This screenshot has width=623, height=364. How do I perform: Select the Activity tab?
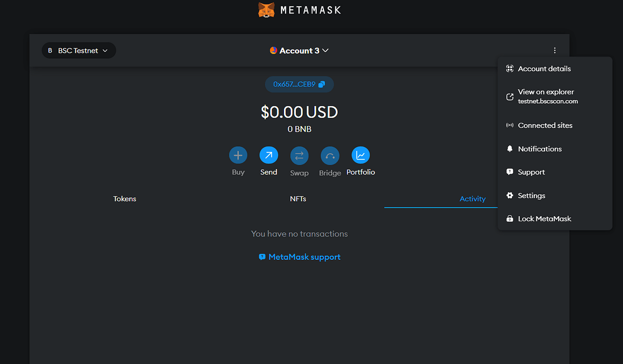(472, 199)
